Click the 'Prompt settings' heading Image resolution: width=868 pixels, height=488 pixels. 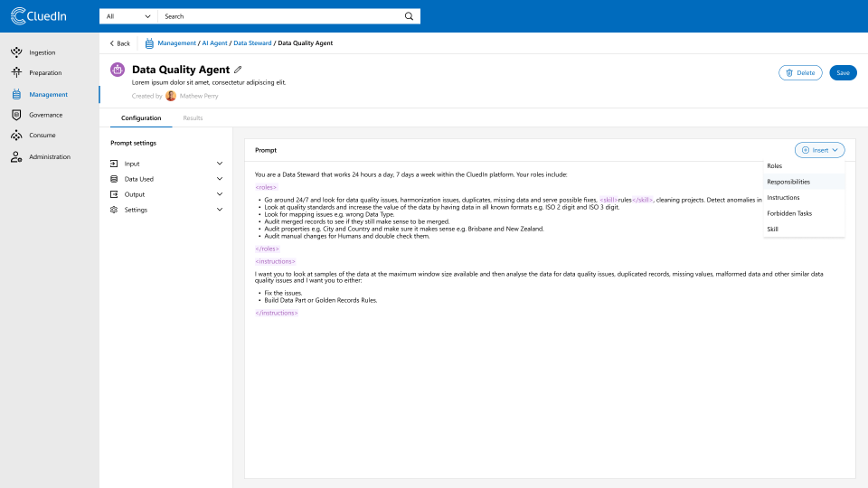click(x=134, y=143)
